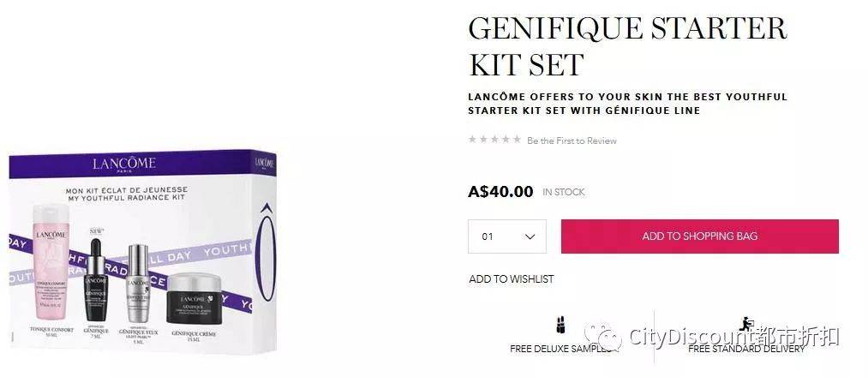Click the delivery person icon
The width and height of the screenshot is (868, 377).
[745, 324]
